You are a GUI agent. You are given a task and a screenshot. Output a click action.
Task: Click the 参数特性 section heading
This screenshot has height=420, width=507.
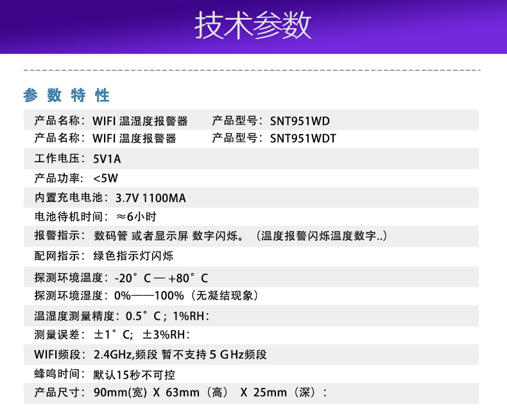[66, 96]
